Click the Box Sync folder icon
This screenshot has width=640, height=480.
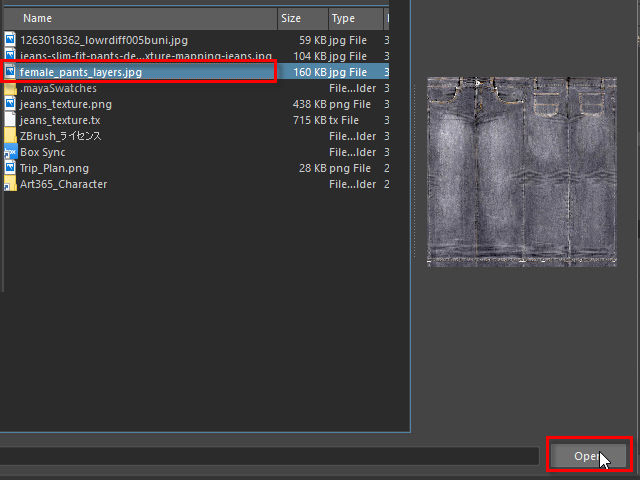(10, 152)
